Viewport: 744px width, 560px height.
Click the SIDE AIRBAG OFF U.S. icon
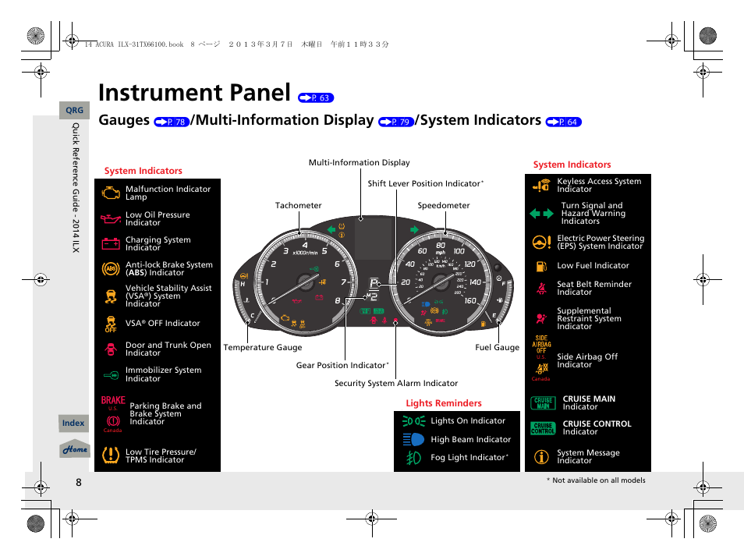point(541,345)
